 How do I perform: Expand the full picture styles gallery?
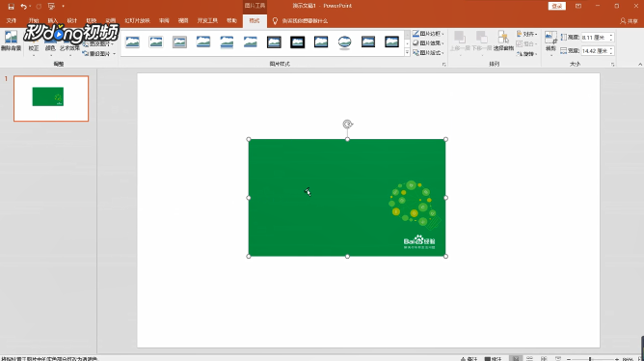(x=407, y=53)
